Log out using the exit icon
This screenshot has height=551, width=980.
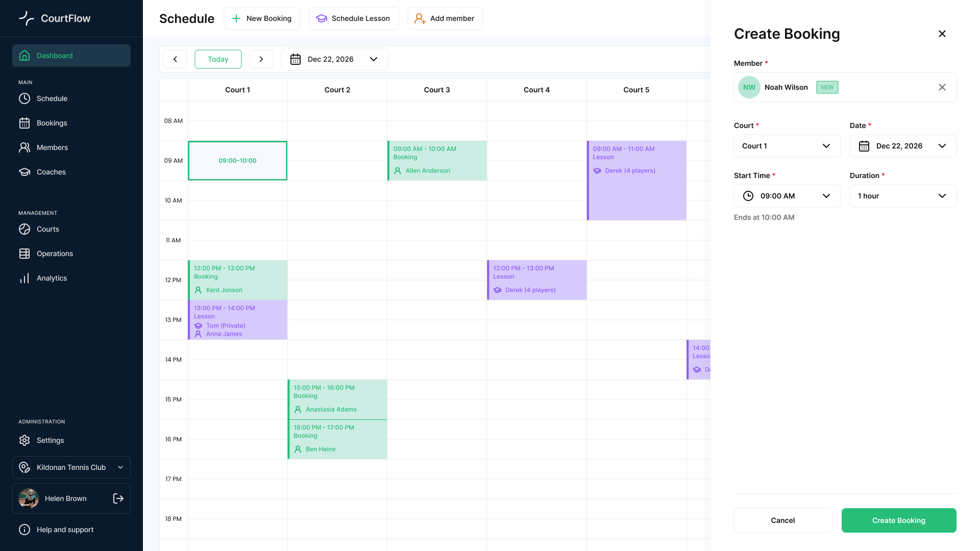point(118,498)
